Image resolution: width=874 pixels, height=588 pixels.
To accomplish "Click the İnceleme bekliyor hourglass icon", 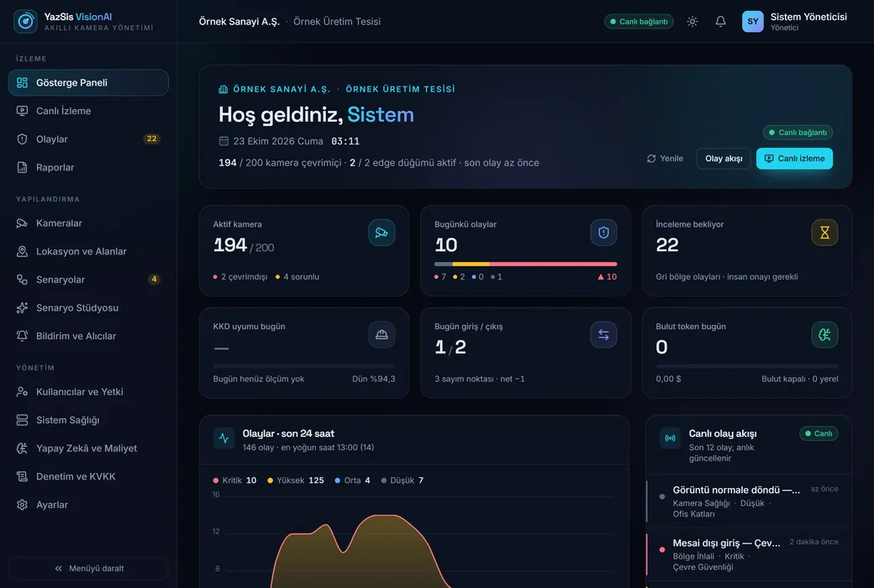I will [824, 233].
